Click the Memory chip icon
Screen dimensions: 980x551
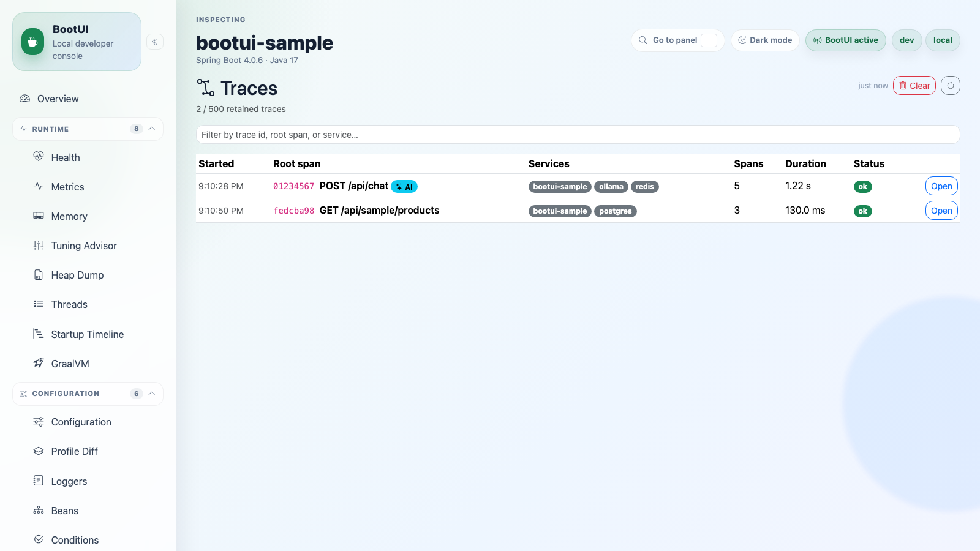click(39, 216)
